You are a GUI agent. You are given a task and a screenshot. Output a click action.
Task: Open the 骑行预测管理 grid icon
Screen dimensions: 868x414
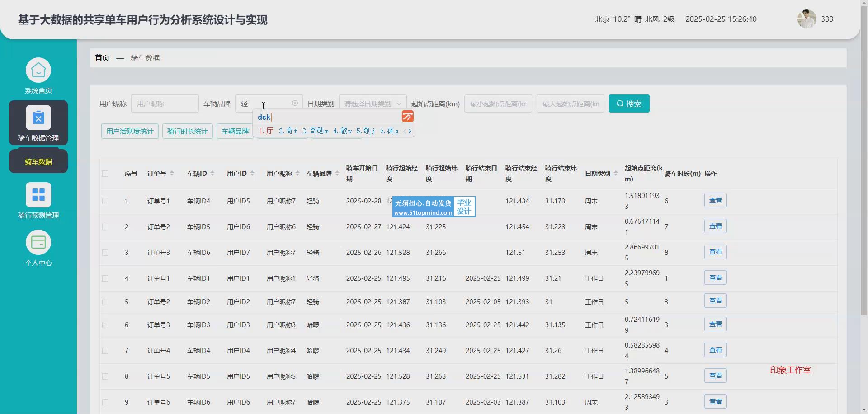point(38,195)
